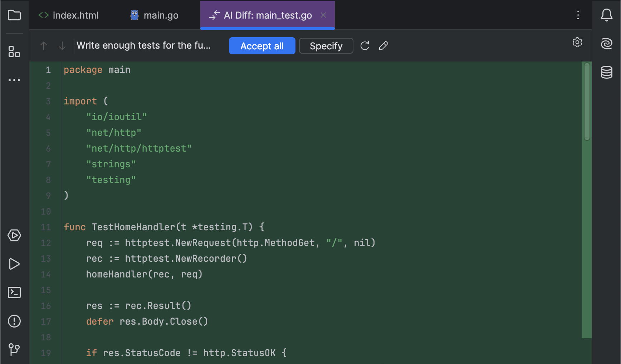Screen dimensions: 621x364
Task: Toggle the Terminal tool window
Action: click(14, 292)
